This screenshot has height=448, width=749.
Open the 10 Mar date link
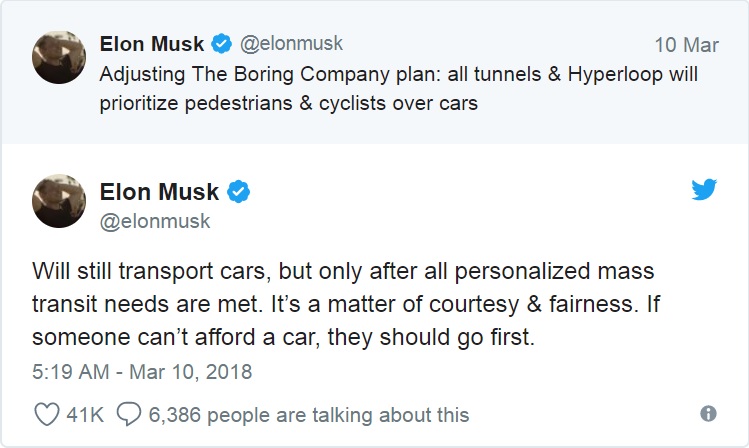686,45
